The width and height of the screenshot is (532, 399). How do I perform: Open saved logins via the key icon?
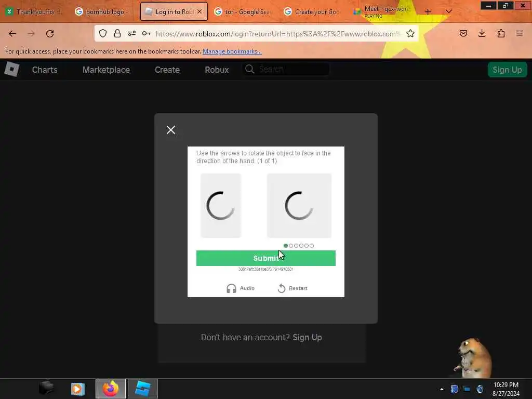click(x=146, y=33)
